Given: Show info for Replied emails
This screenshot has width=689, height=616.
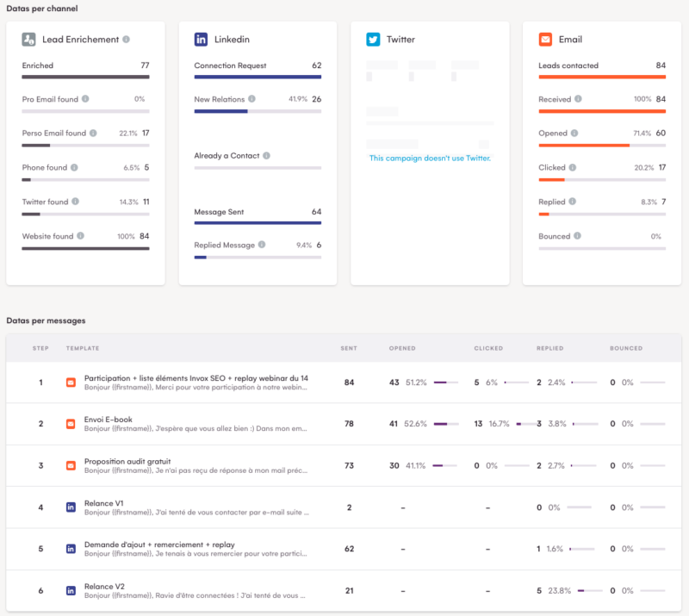Looking at the screenshot, I should click(572, 202).
